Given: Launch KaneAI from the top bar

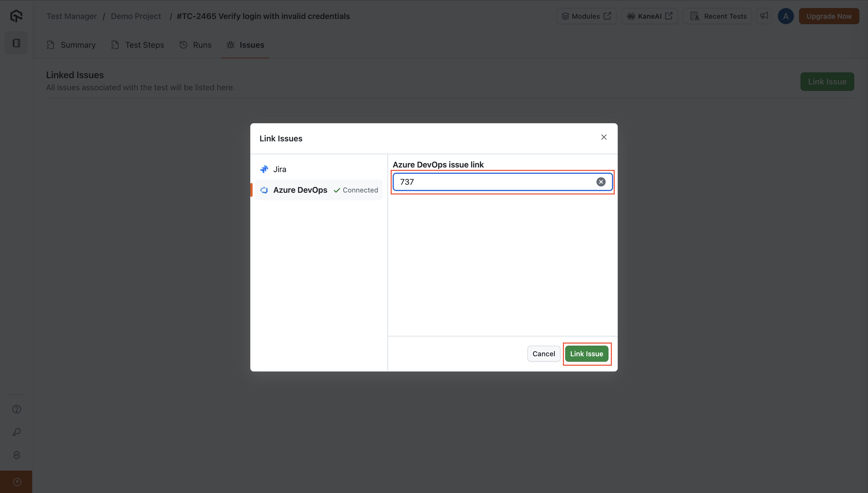Looking at the screenshot, I should click(650, 16).
